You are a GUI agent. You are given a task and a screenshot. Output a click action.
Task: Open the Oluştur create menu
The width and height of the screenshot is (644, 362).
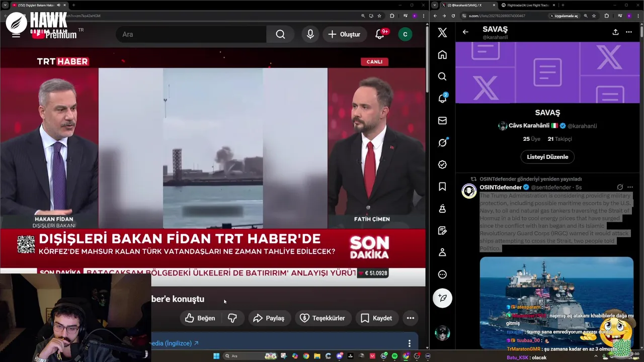344,34
